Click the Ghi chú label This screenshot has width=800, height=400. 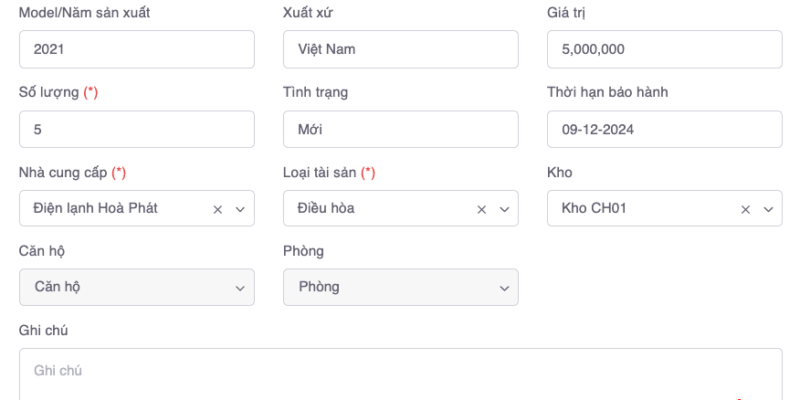pyautogui.click(x=43, y=330)
